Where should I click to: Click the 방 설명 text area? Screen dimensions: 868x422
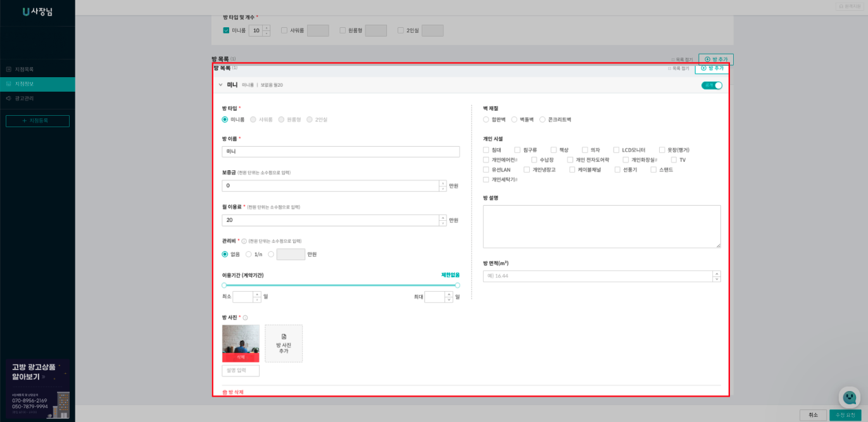[x=601, y=227]
